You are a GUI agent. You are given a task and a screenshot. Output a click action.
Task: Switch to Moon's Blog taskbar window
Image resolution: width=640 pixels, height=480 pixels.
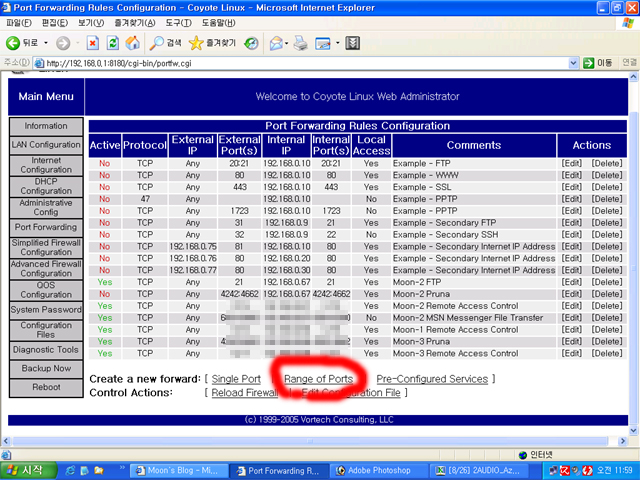pyautogui.click(x=178, y=471)
